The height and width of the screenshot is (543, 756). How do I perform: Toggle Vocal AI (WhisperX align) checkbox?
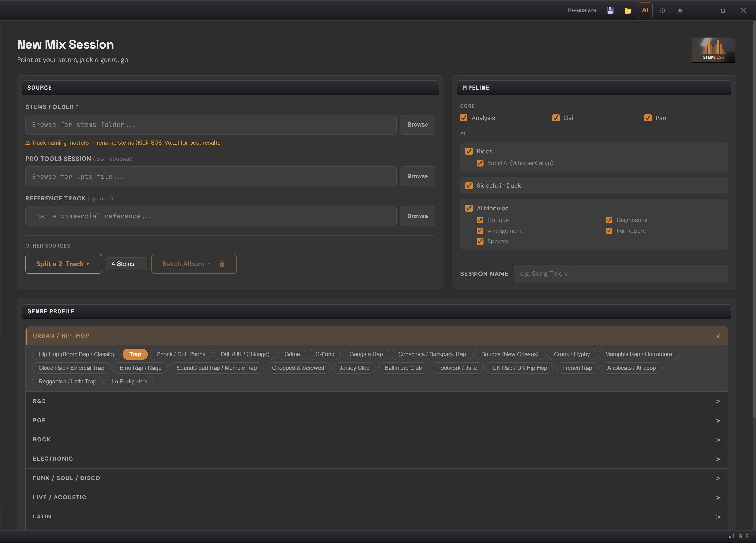coord(480,163)
